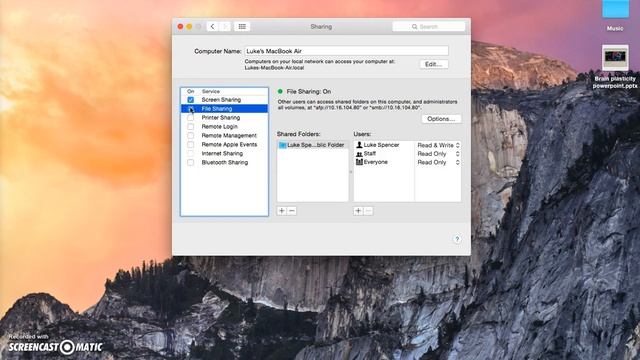640x360 pixels.
Task: Open Read & Write permission dropdown for Luke Spencer
Action: [x=438, y=145]
